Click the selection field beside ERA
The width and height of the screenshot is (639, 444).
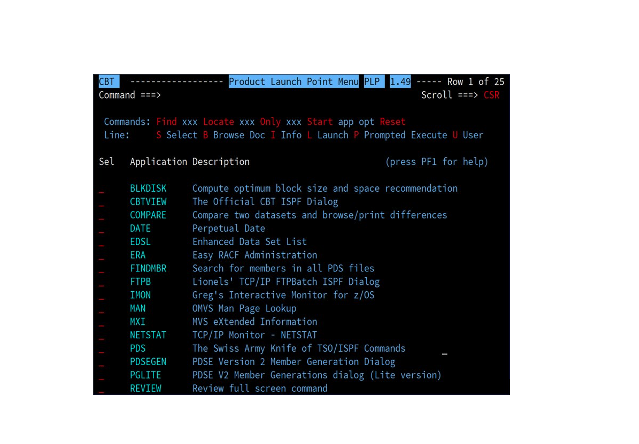(x=101, y=256)
